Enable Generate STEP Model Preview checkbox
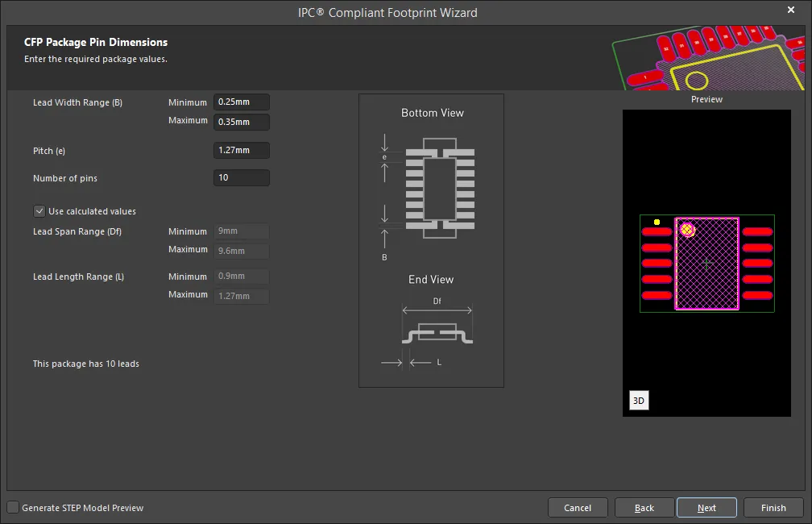 13,507
